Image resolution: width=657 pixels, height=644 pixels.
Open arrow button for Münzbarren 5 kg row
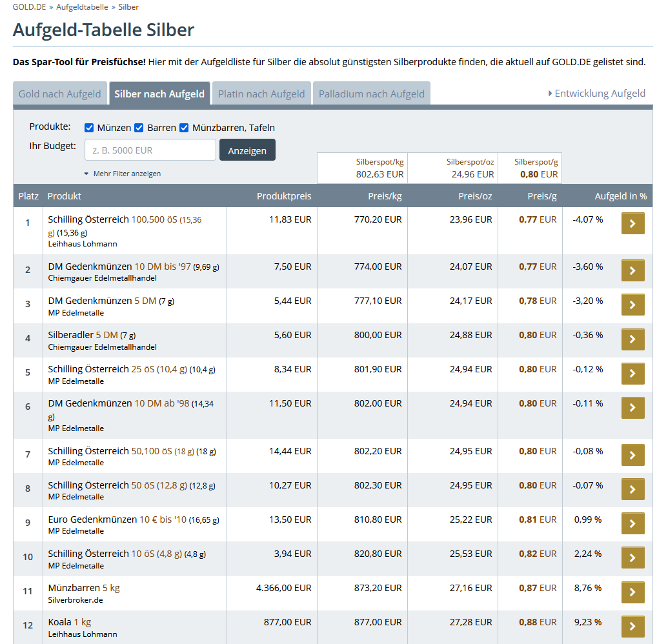point(632,592)
